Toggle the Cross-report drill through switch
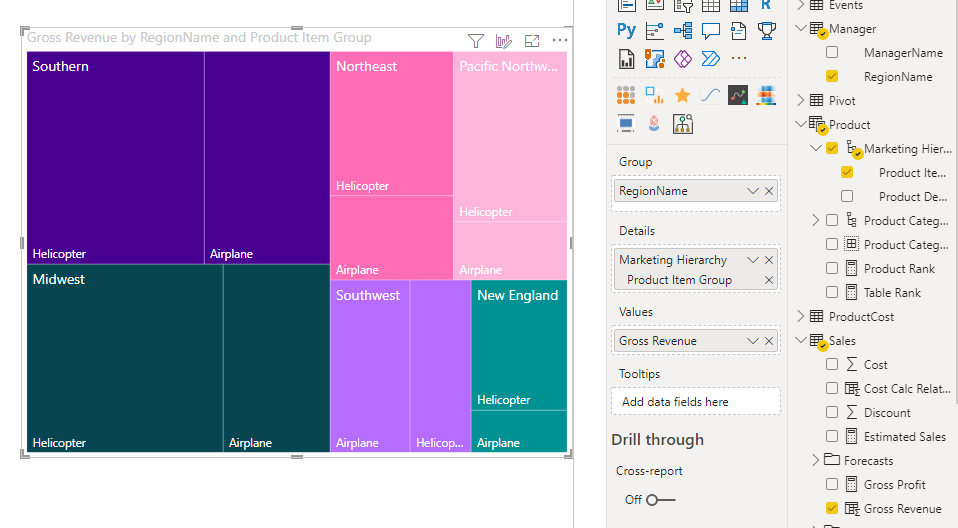This screenshot has width=958, height=528. coord(659,499)
